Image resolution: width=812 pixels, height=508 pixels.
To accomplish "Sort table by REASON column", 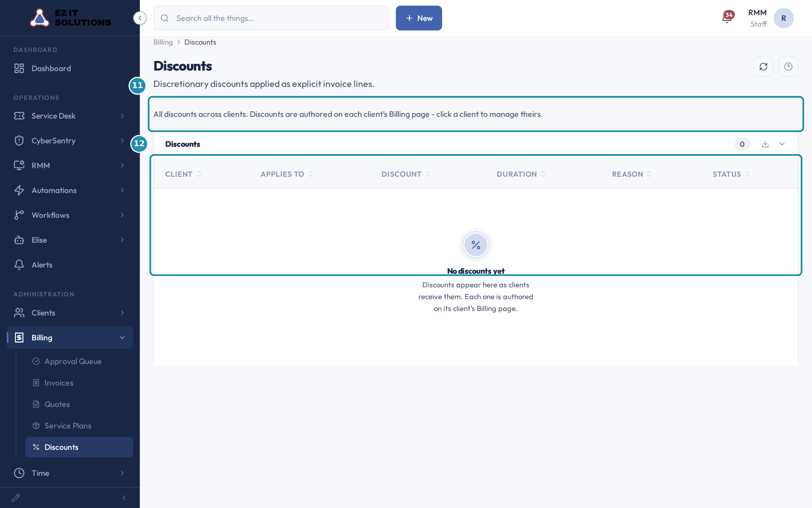I will click(x=632, y=174).
